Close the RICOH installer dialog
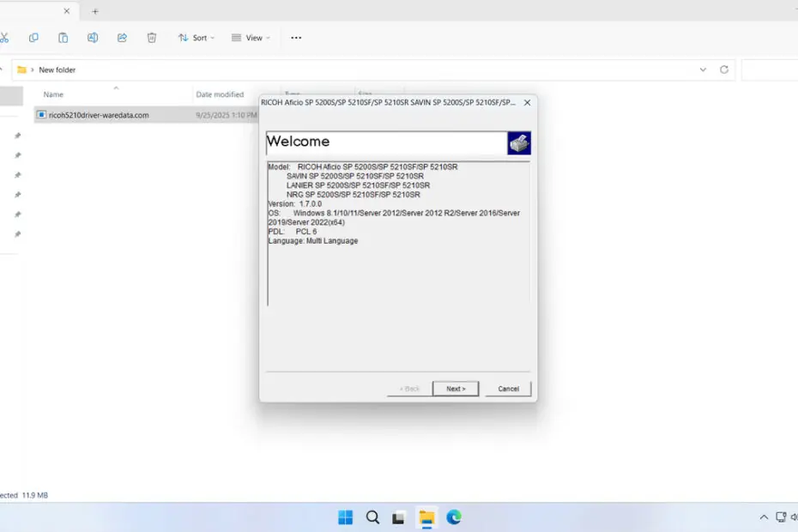Screen dimensions: 798x532 [527, 102]
